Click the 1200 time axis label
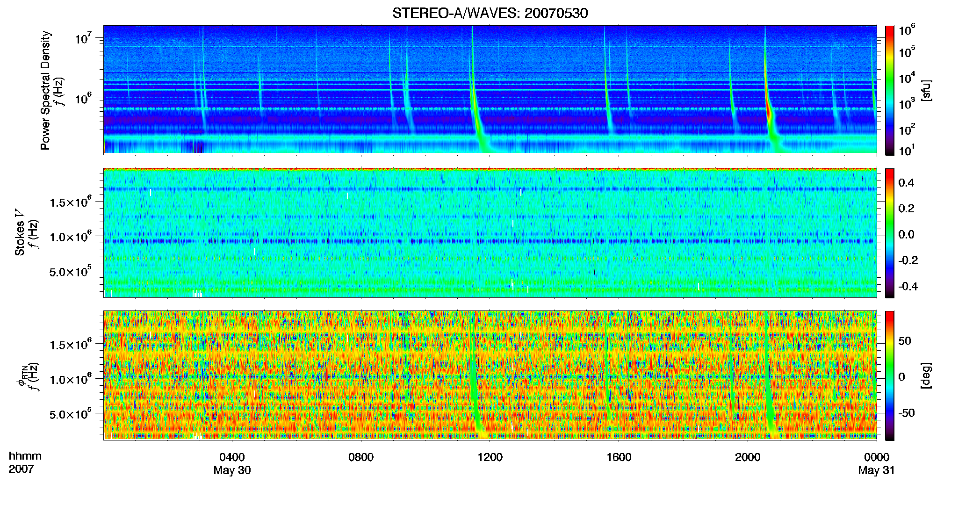Viewport: 980px width, 505px height. pyautogui.click(x=490, y=457)
